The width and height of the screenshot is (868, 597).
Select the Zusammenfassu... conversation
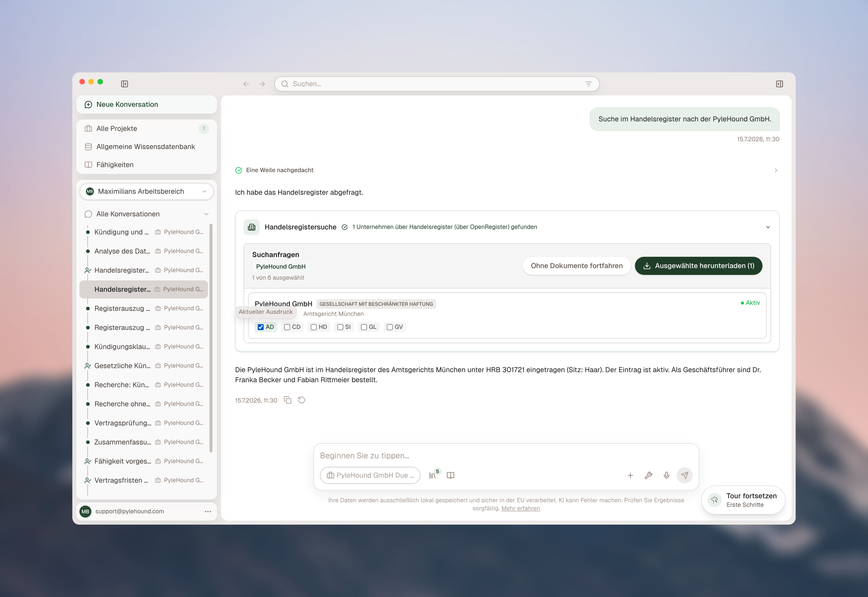tap(144, 442)
